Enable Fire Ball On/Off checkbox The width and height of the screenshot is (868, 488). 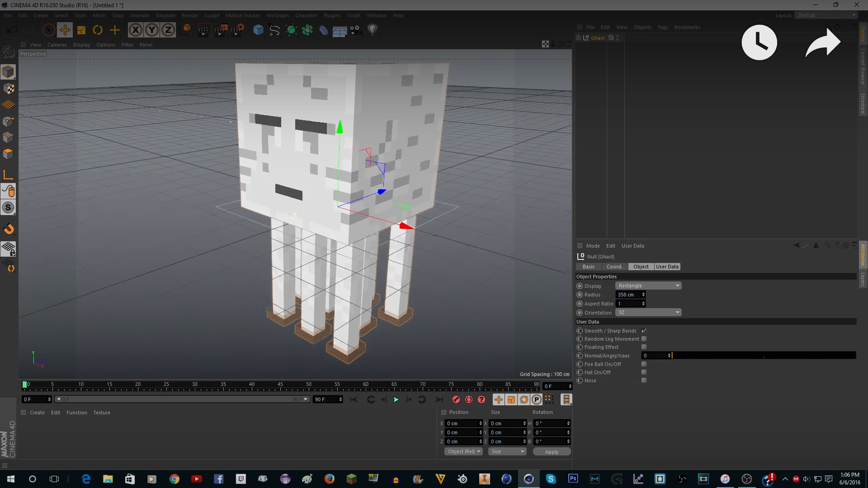pyautogui.click(x=644, y=364)
